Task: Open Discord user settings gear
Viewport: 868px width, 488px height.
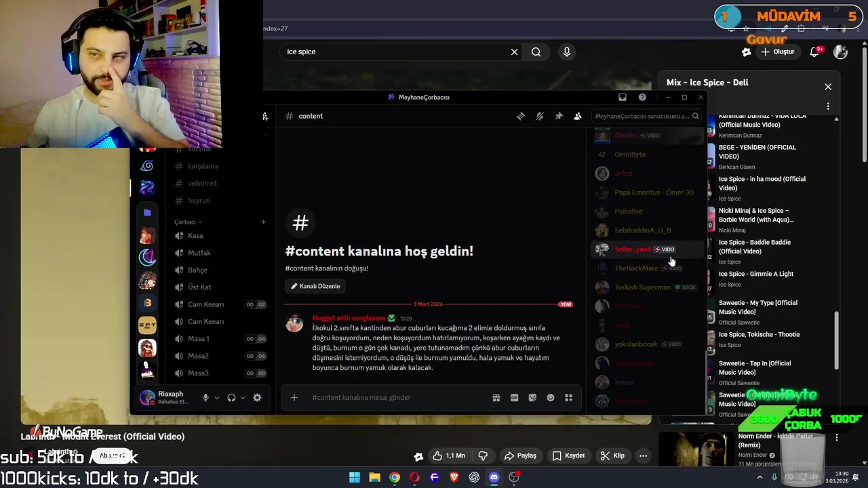Action: tap(257, 398)
